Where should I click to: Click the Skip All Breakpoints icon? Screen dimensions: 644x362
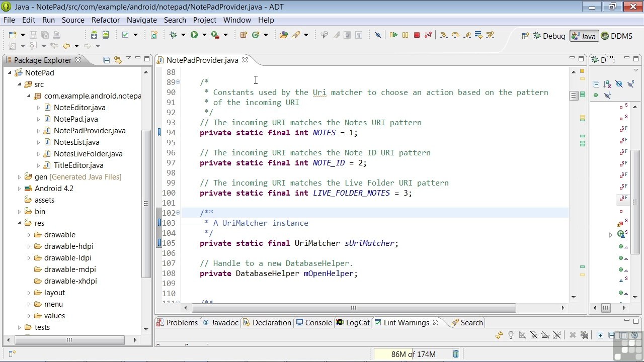pos(378,35)
